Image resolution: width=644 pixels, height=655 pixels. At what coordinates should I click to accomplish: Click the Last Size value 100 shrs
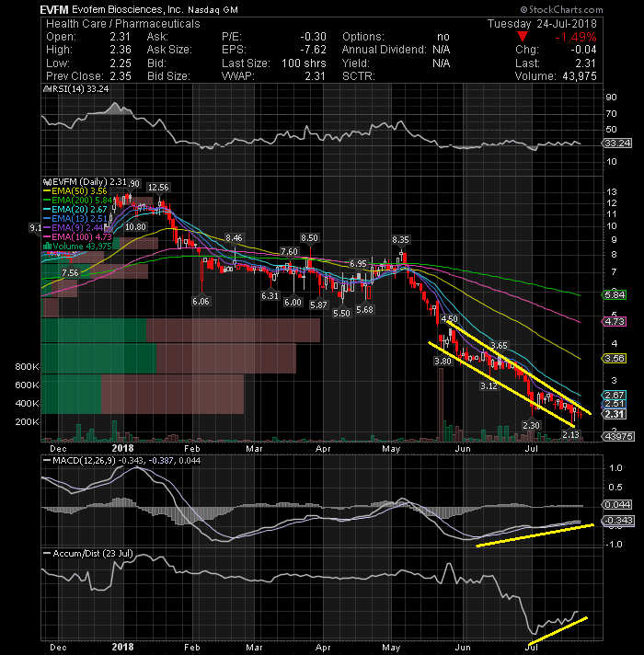point(304,63)
